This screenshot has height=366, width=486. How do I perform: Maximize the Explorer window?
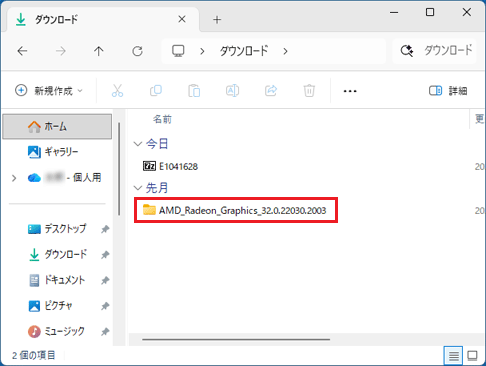(430, 12)
